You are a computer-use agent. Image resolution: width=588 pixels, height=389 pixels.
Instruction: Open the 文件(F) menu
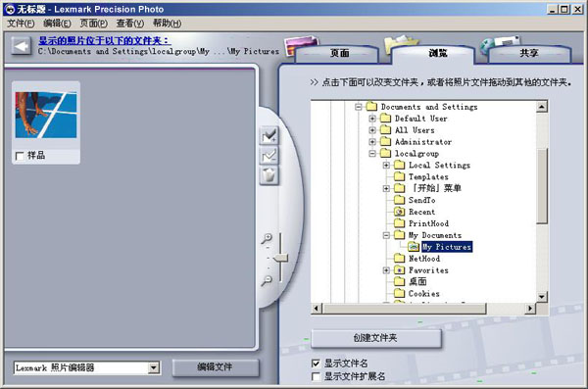[x=21, y=24]
